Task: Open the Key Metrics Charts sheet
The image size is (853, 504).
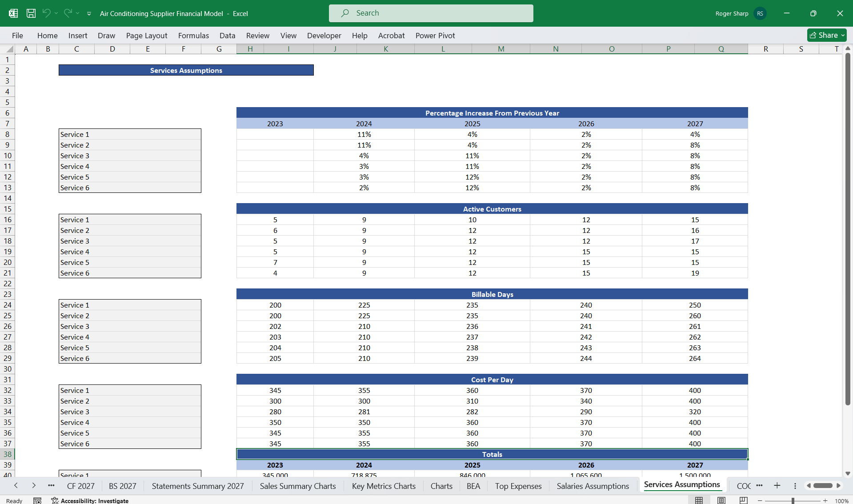Action: [384, 486]
